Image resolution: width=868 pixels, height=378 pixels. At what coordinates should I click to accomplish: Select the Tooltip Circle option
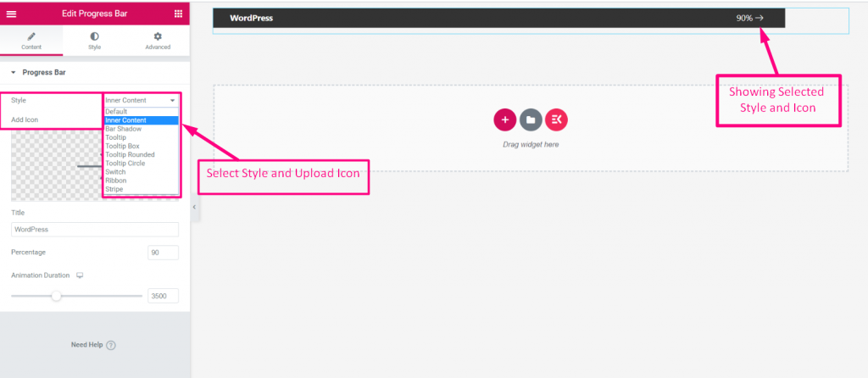coord(141,164)
